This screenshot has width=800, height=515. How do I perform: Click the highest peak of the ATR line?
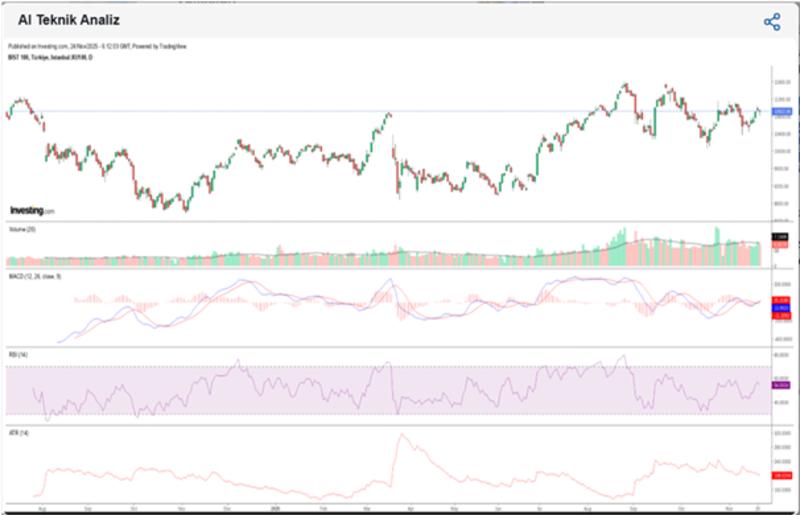(x=401, y=435)
